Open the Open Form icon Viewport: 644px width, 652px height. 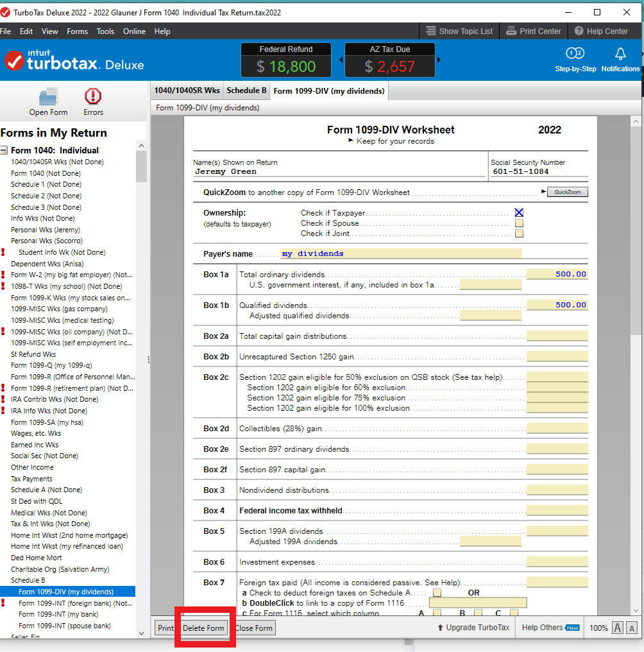(x=48, y=102)
